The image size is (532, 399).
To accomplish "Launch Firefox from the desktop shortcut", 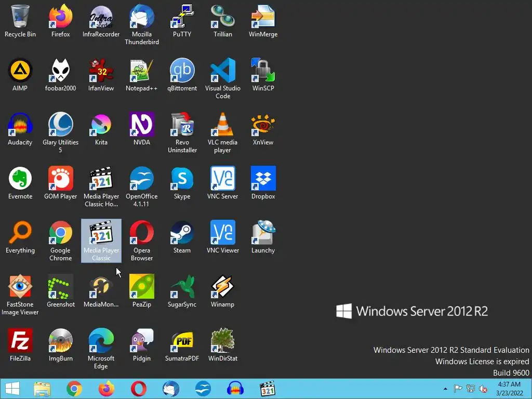I will 60,21.
